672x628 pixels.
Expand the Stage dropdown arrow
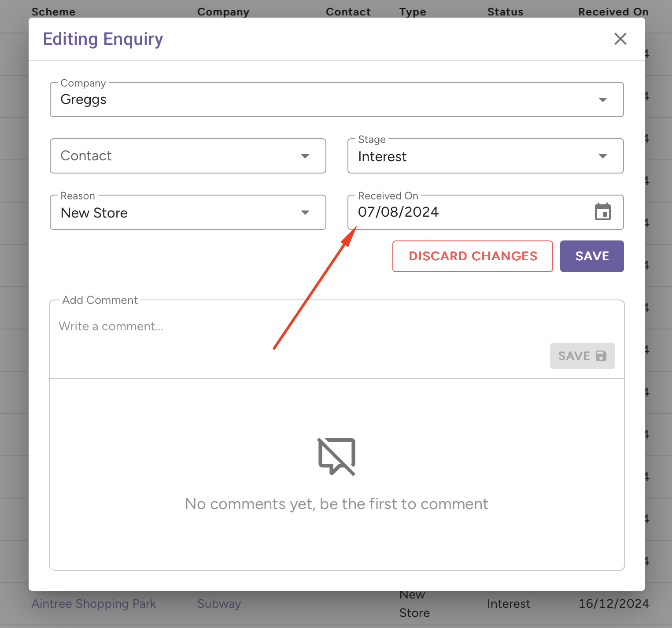[603, 156]
